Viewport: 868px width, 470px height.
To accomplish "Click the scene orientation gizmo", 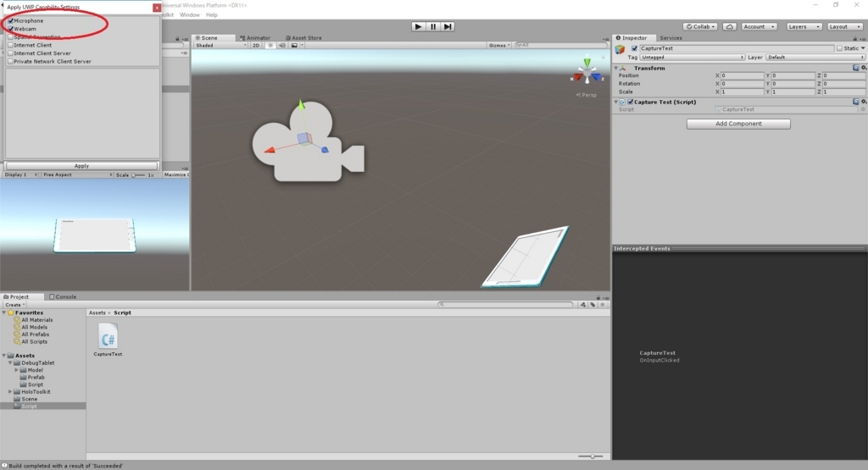I will point(587,73).
